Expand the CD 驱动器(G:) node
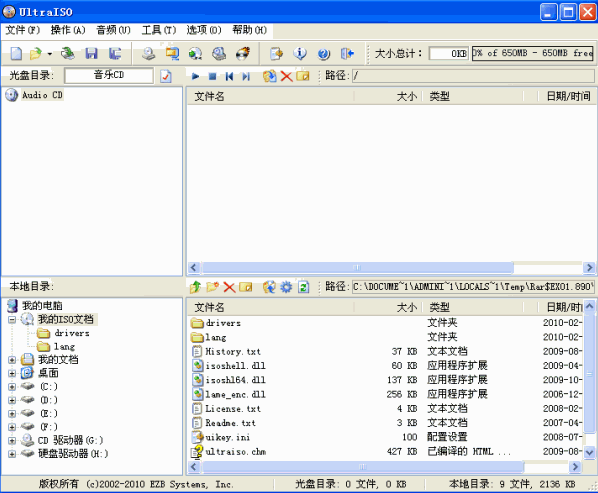 tap(12, 440)
